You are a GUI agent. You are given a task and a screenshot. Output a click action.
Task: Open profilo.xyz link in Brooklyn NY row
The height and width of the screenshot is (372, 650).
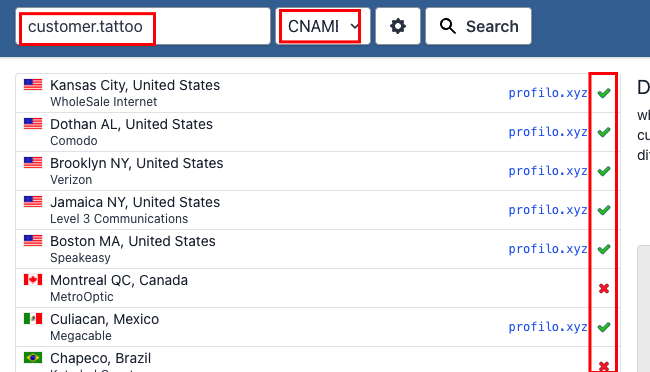pos(548,171)
